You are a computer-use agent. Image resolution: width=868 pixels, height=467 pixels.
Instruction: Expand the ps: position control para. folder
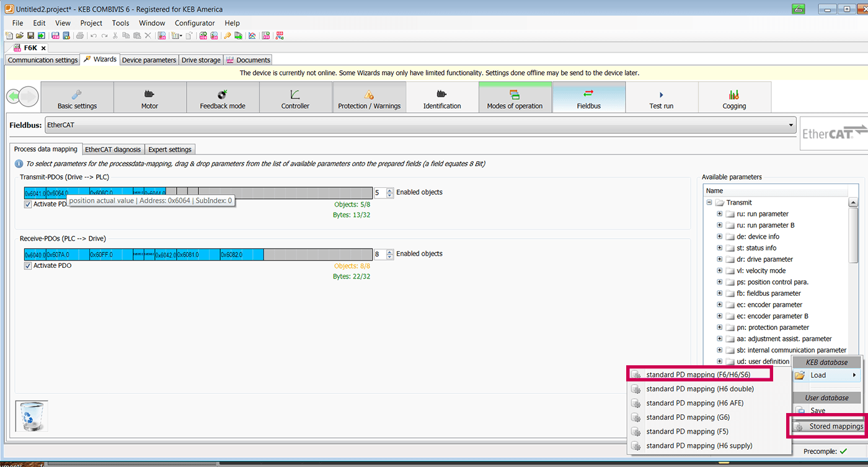[720, 282]
